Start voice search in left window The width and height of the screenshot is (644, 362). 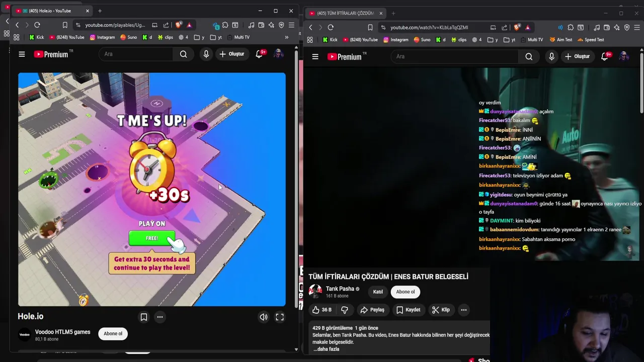206,54
